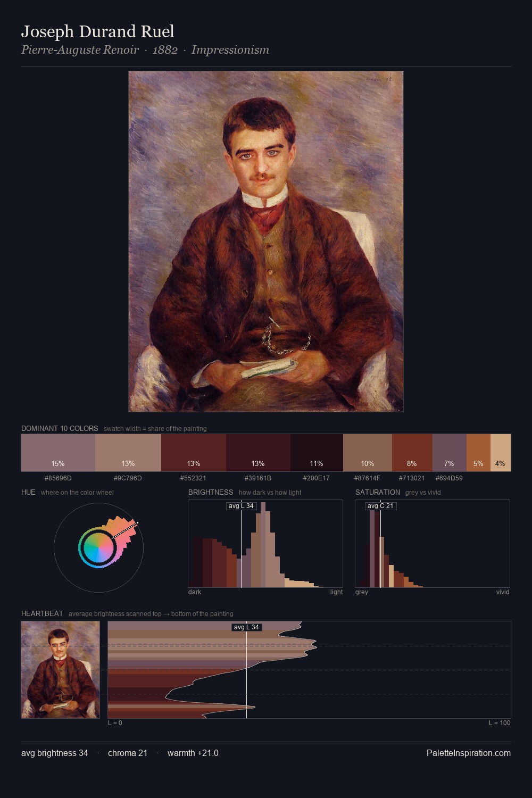The width and height of the screenshot is (532, 798).
Task: Click the hex label '#85696D'
Action: [58, 478]
